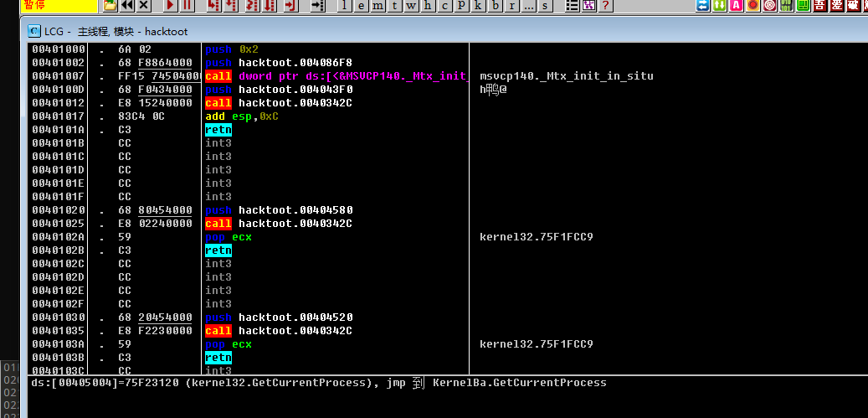The height and width of the screenshot is (418, 868).
Task: Show Executable modules with the 'e' button
Action: [x=362, y=6]
